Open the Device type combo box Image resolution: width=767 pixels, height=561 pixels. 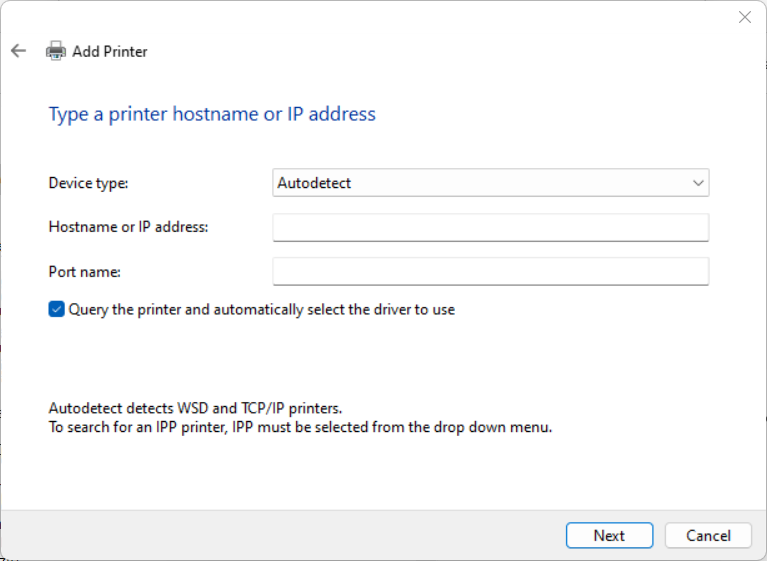(x=490, y=183)
